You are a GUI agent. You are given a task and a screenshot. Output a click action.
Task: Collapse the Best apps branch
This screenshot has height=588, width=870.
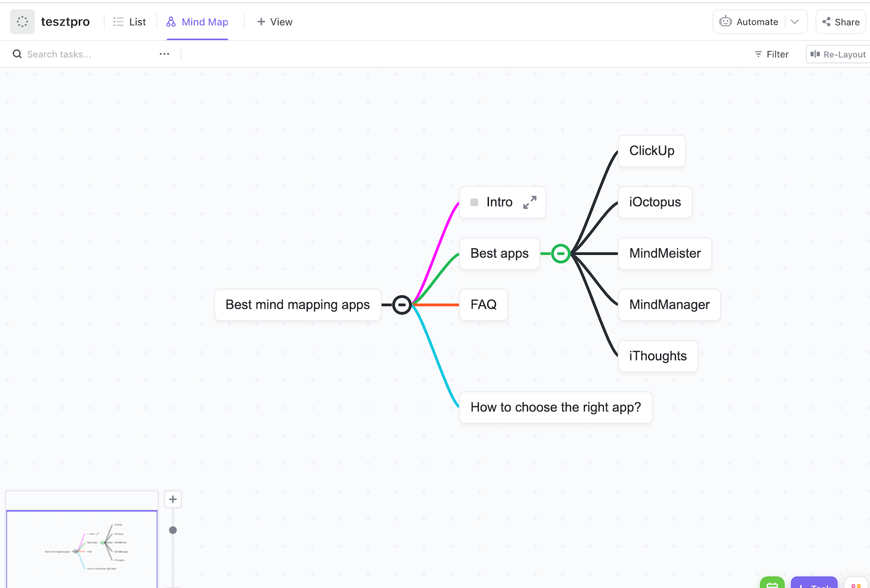[x=560, y=253]
